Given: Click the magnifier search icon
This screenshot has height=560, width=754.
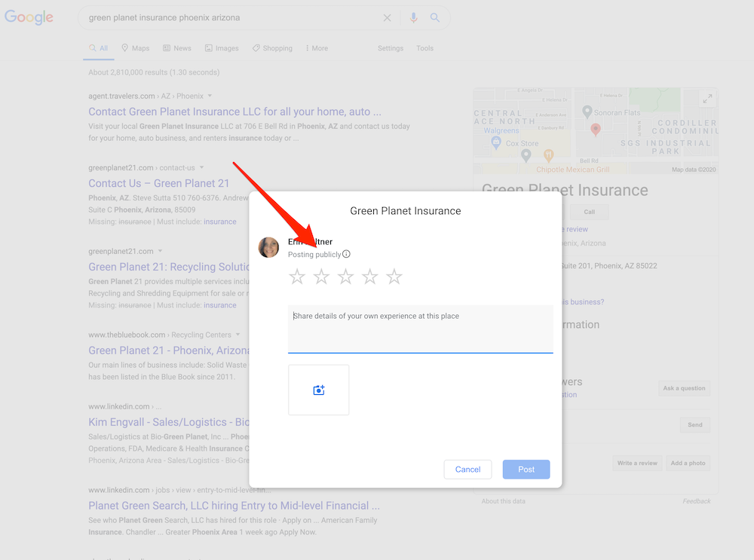Looking at the screenshot, I should (x=435, y=18).
